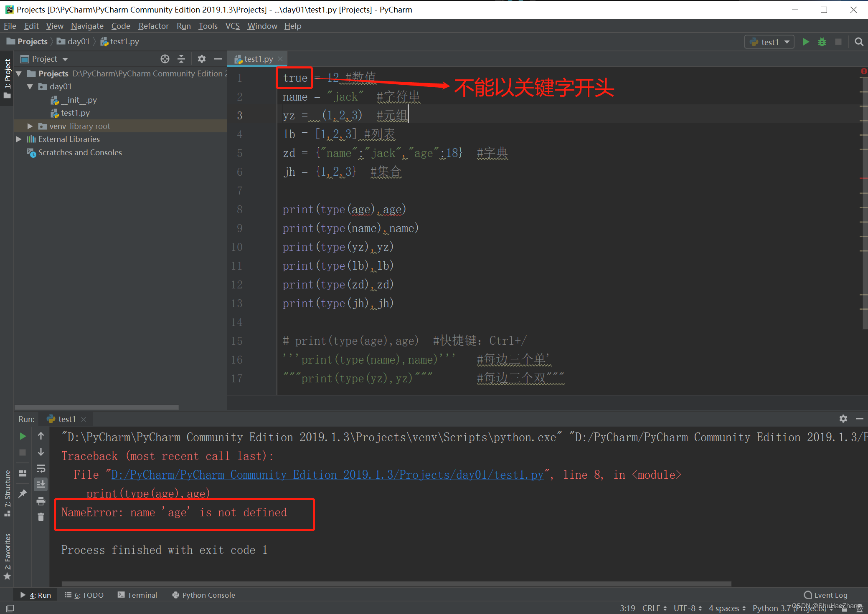The height and width of the screenshot is (614, 868).
Task: Open the test1 run configuration dropdown
Action: point(769,42)
